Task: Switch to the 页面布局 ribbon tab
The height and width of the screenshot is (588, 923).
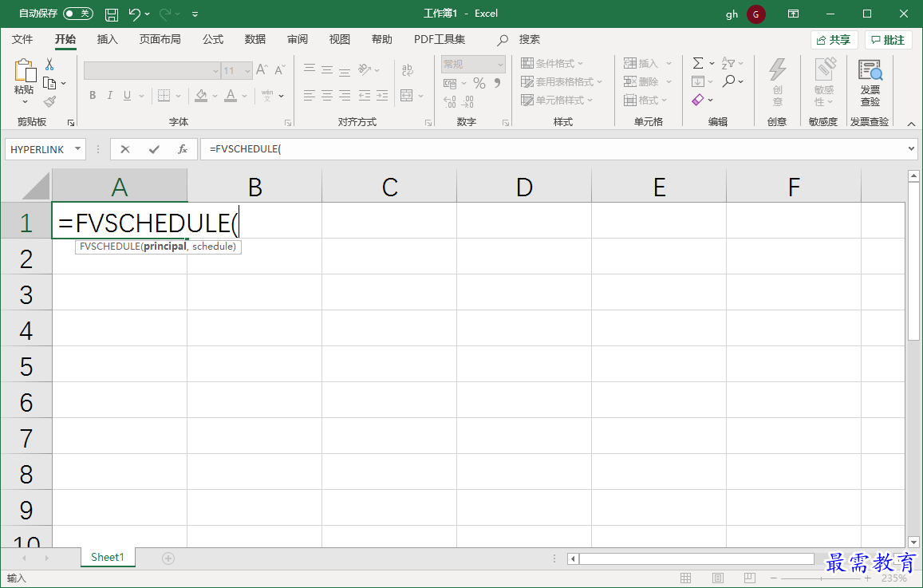Action: pyautogui.click(x=160, y=39)
